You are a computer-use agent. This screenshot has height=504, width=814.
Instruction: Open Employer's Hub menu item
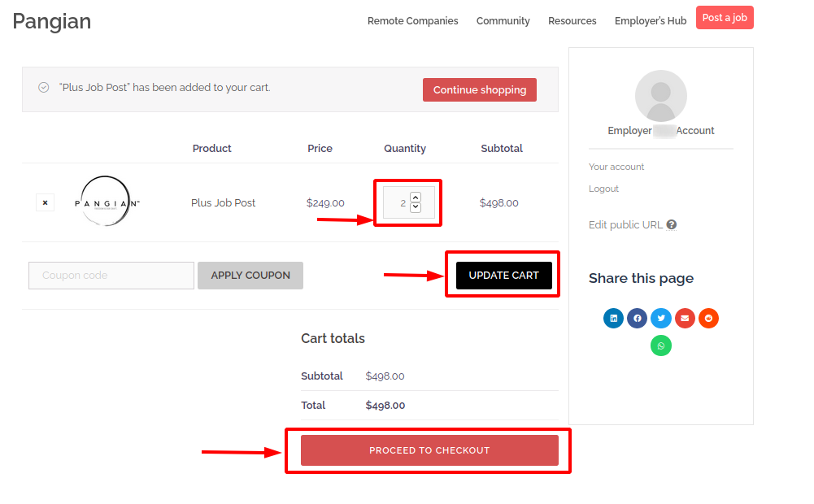click(651, 21)
